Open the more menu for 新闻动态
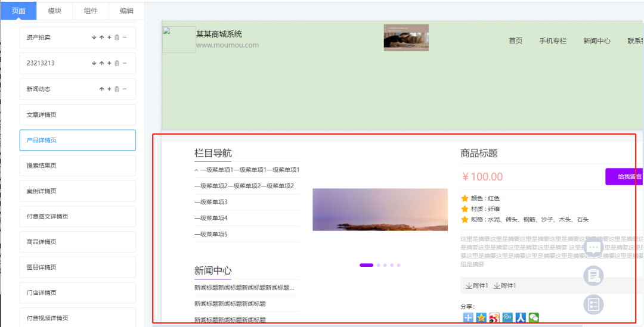This screenshot has width=644, height=327. [x=125, y=89]
